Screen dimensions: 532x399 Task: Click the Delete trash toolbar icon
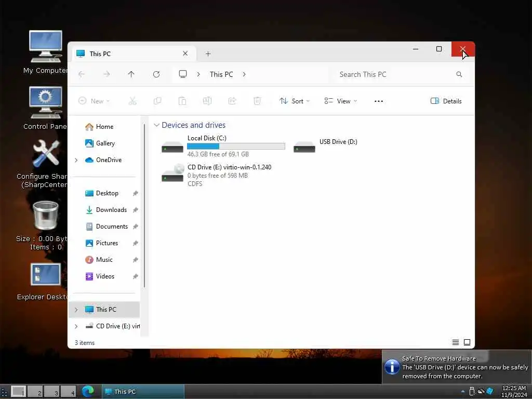257,101
